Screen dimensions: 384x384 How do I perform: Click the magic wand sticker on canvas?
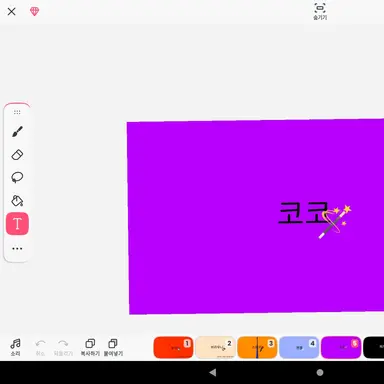335,221
